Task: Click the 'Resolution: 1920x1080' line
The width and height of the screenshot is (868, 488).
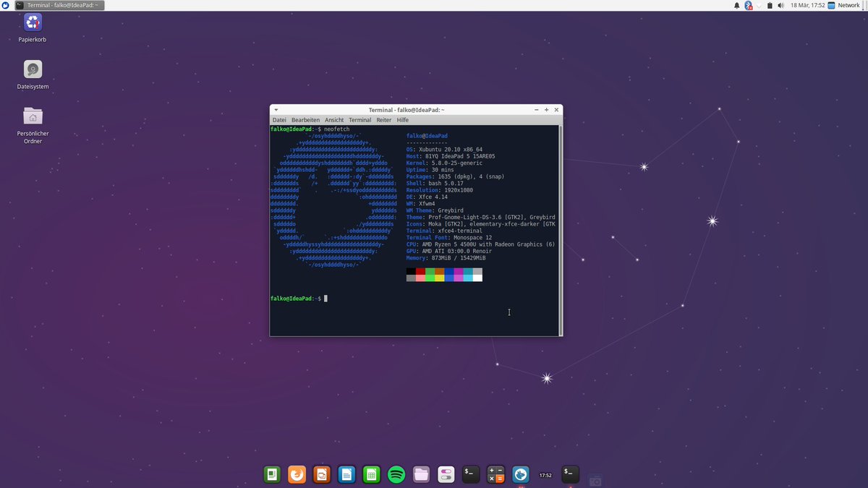Action: coord(440,190)
